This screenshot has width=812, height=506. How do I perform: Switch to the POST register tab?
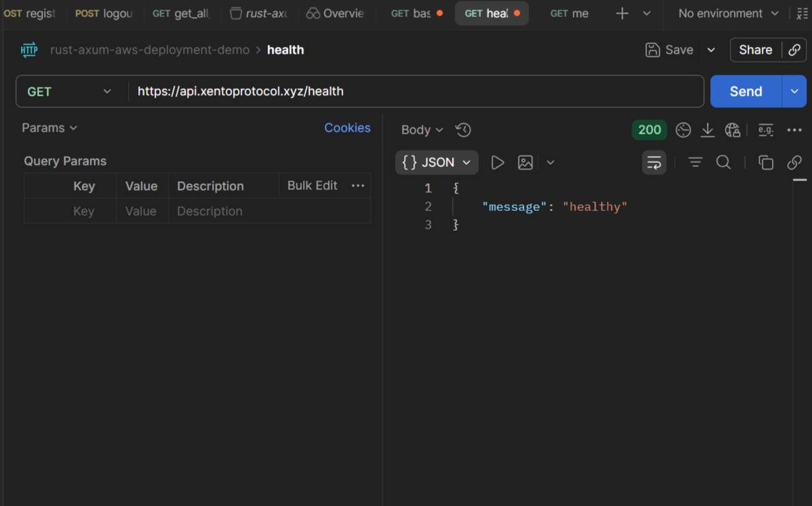pyautogui.click(x=29, y=14)
